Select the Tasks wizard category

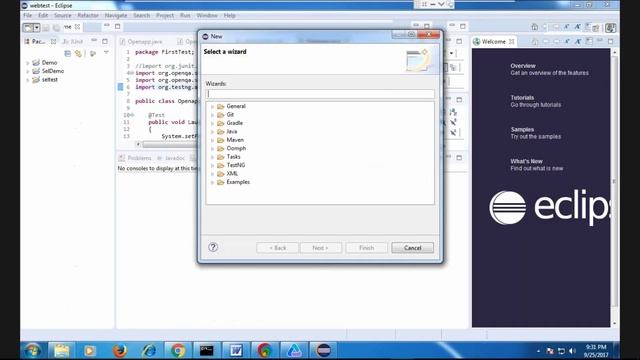(x=233, y=157)
